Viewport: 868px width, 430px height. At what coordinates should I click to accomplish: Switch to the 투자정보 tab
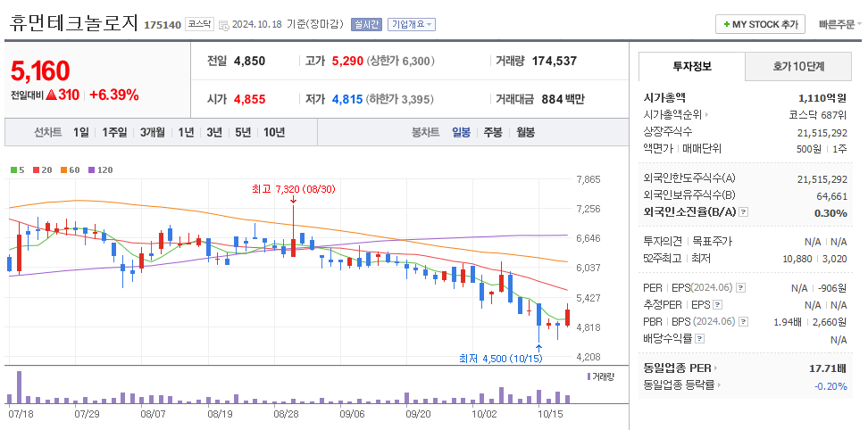coord(692,67)
